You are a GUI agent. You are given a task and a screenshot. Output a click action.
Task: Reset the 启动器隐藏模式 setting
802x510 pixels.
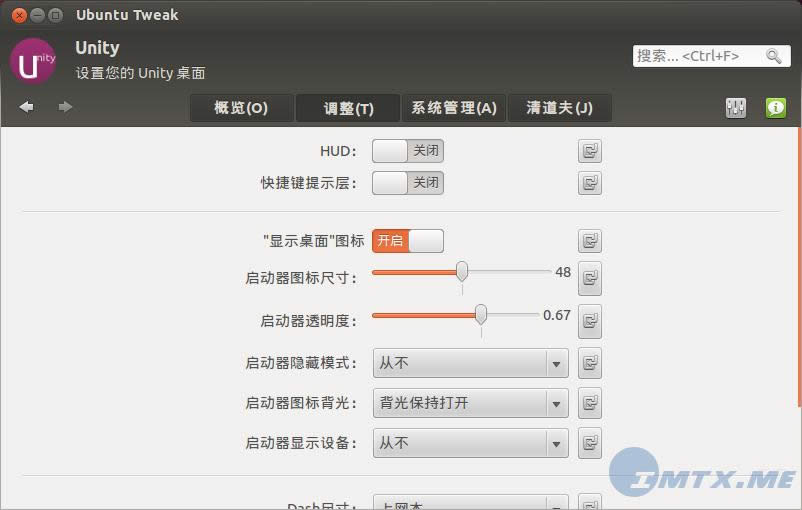[x=590, y=363]
